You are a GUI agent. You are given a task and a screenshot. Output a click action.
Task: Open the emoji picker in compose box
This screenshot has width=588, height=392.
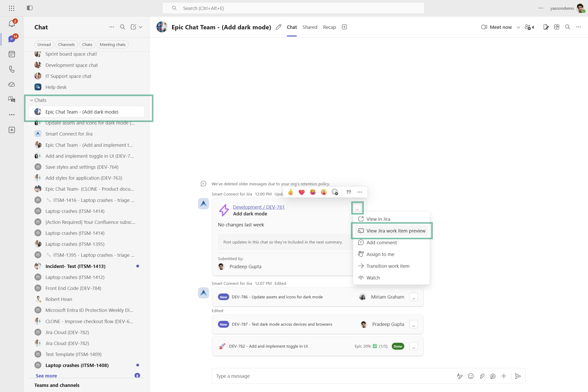click(x=471, y=376)
